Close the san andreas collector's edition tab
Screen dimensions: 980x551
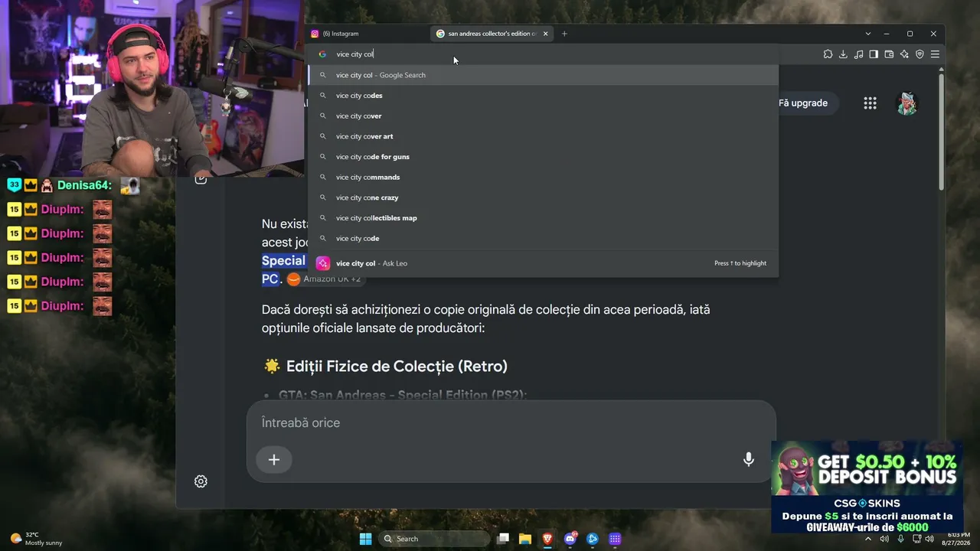click(546, 34)
